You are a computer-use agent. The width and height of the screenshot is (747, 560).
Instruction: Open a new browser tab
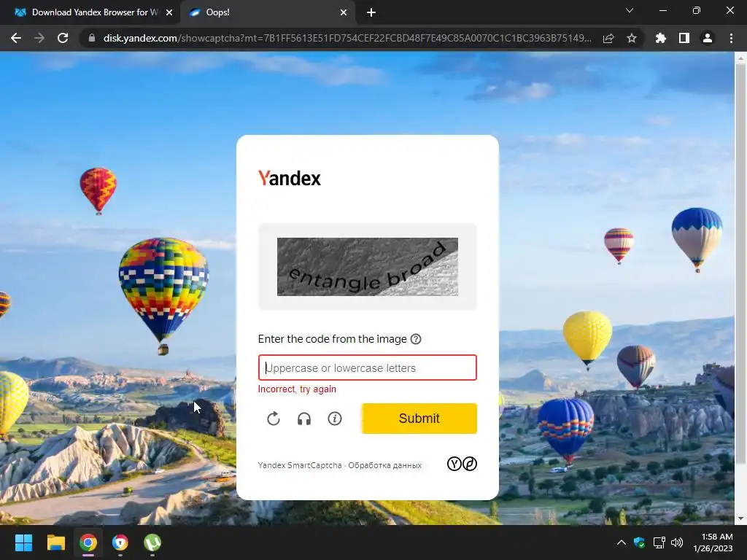371,12
